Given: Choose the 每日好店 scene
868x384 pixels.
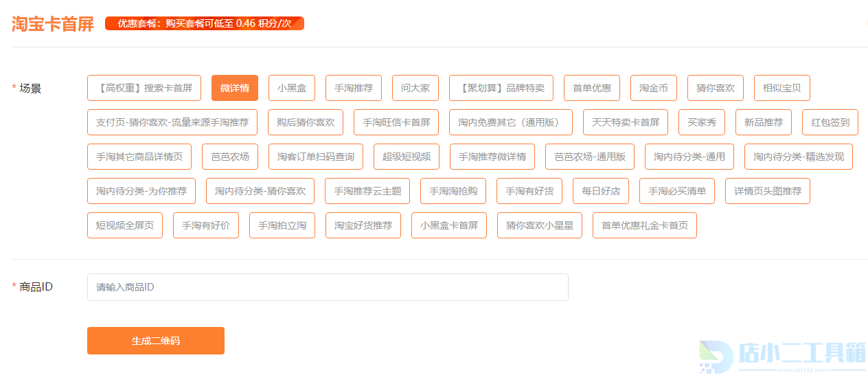Looking at the screenshot, I should point(601,191).
